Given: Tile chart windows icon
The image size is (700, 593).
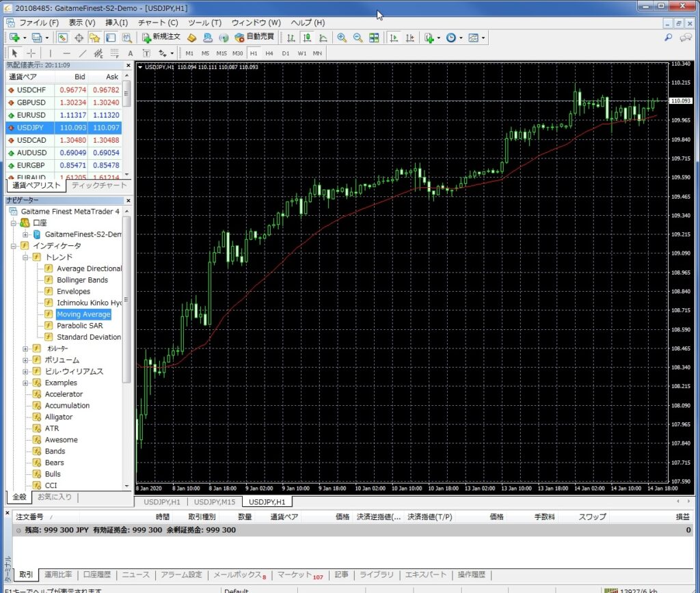Looking at the screenshot, I should [374, 38].
